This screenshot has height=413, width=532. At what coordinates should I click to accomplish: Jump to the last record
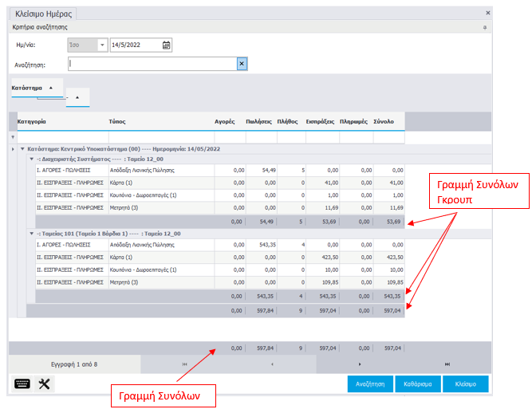447,364
